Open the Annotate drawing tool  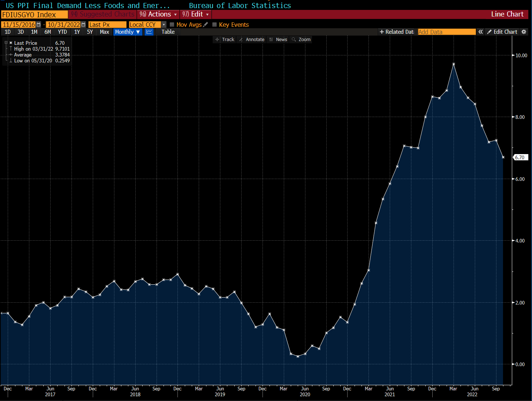pyautogui.click(x=252, y=39)
